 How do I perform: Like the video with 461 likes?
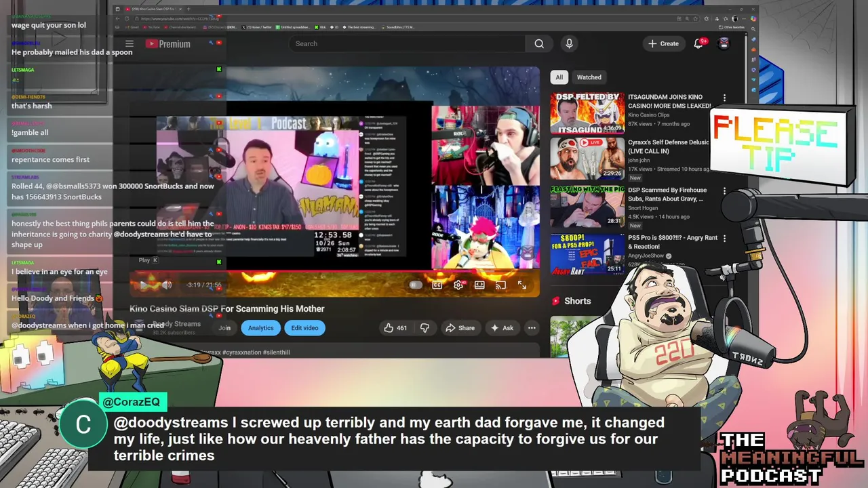(395, 328)
